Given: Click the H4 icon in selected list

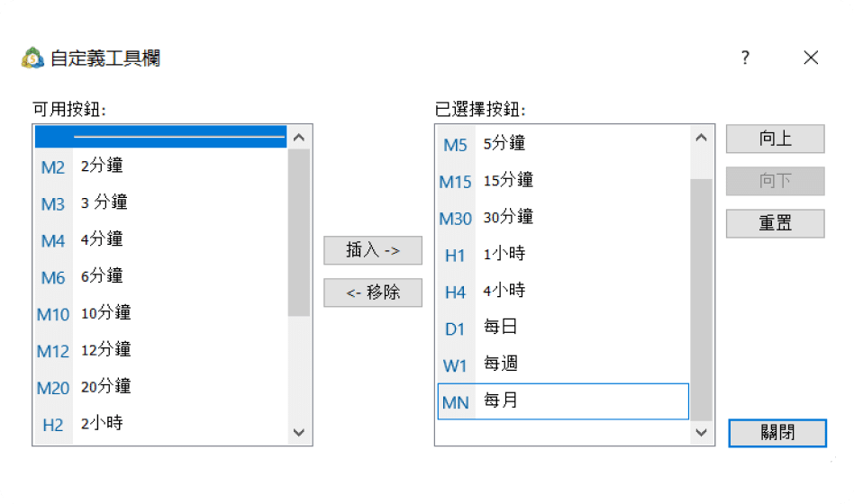Looking at the screenshot, I should tap(455, 292).
